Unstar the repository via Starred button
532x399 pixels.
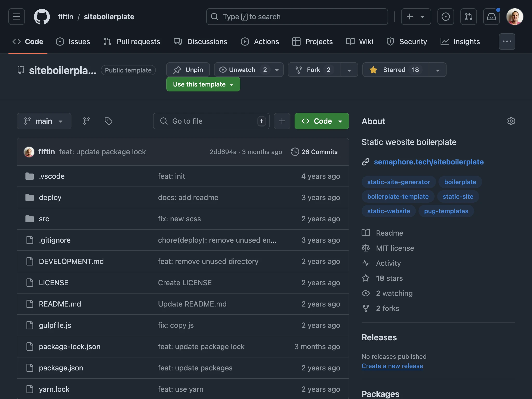396,70
